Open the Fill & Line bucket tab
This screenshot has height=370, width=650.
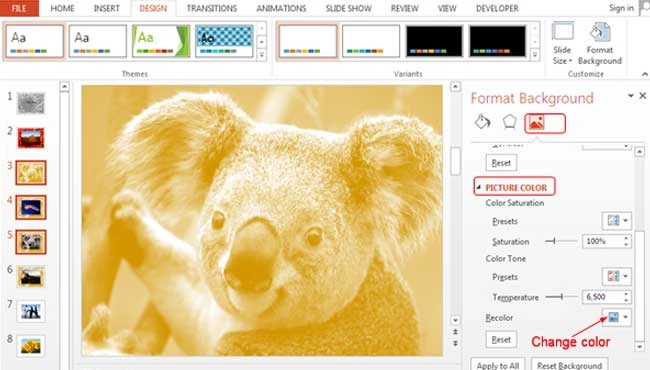pyautogui.click(x=483, y=122)
